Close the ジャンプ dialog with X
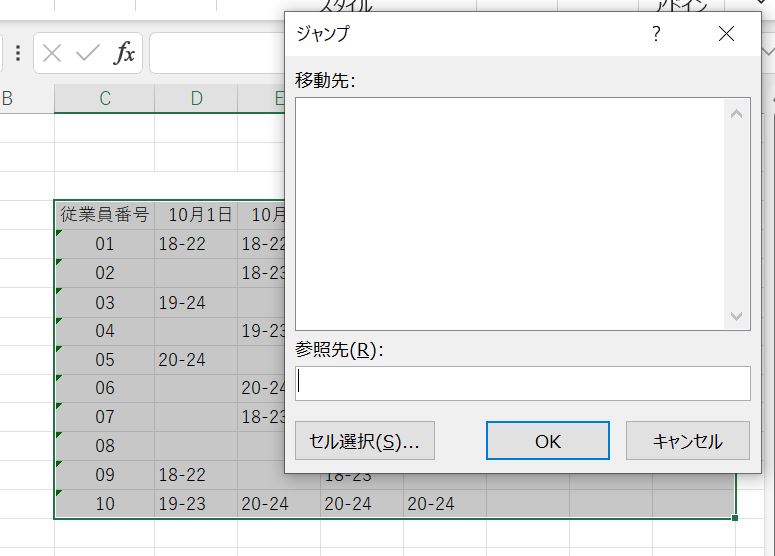 click(726, 34)
